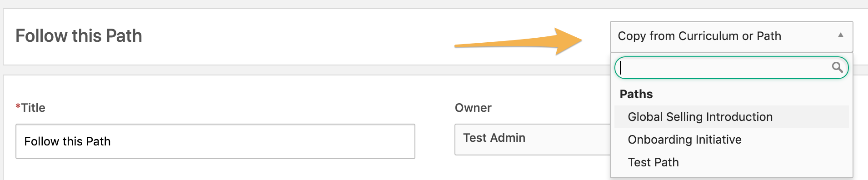
Task: Focus the dropdown search text box
Action: tap(731, 68)
